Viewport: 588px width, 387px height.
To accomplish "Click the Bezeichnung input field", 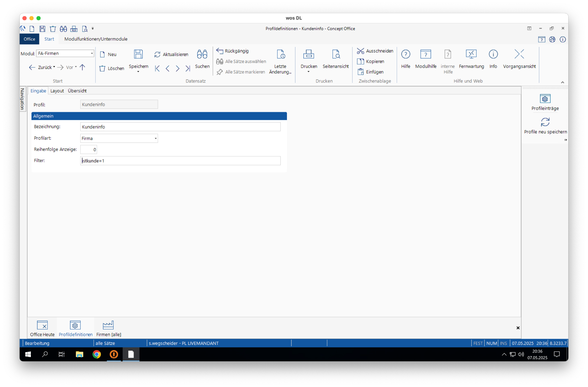I will click(x=180, y=127).
